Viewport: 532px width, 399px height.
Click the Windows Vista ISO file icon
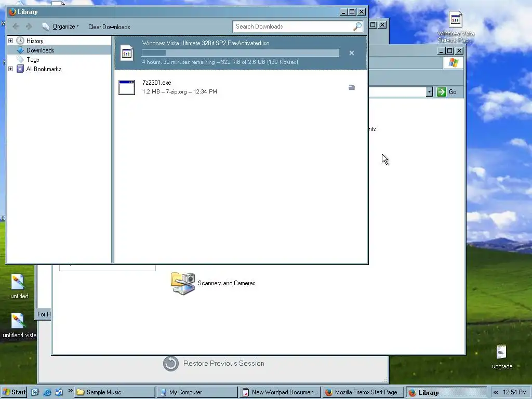(127, 53)
